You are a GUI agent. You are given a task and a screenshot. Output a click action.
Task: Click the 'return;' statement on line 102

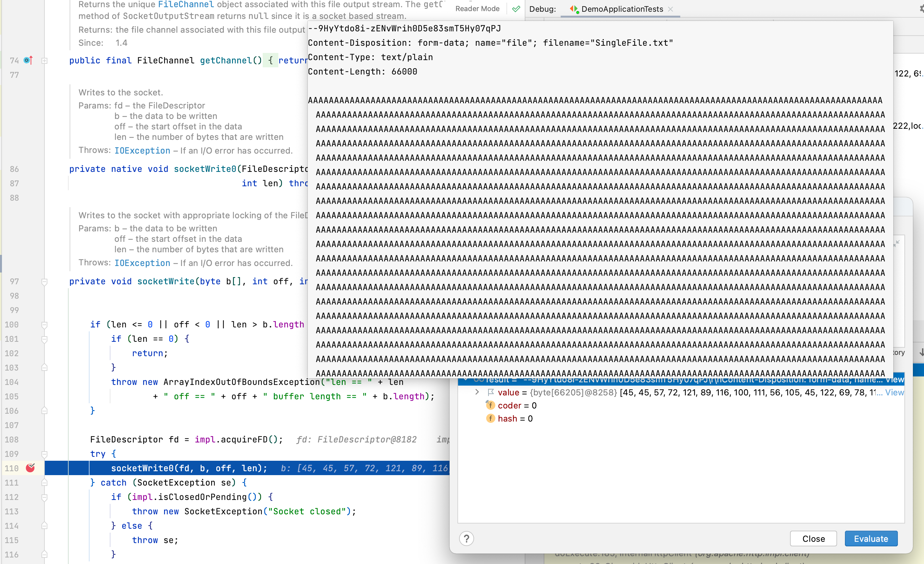tap(150, 353)
